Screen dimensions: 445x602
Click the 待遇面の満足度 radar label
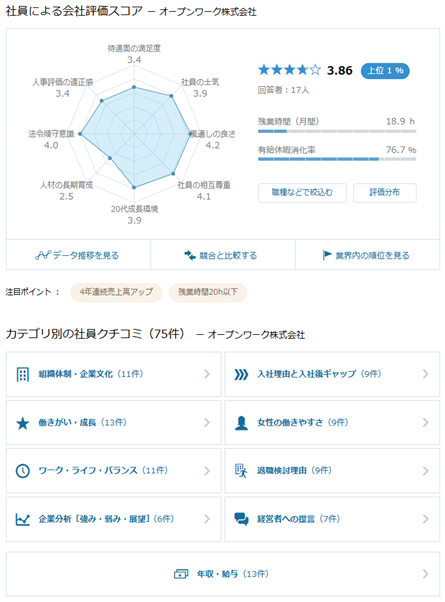coord(134,48)
